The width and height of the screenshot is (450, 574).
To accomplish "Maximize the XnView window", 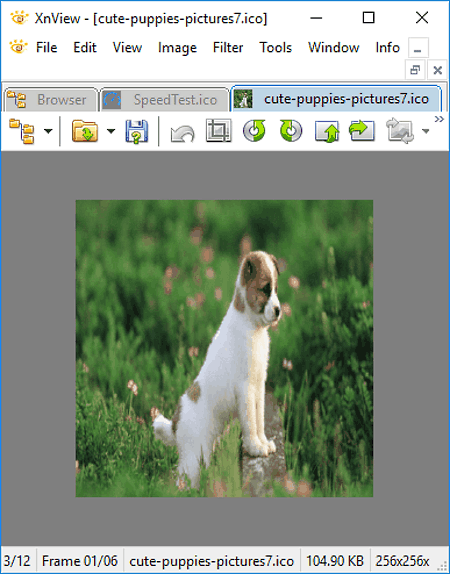I will pyautogui.click(x=368, y=18).
